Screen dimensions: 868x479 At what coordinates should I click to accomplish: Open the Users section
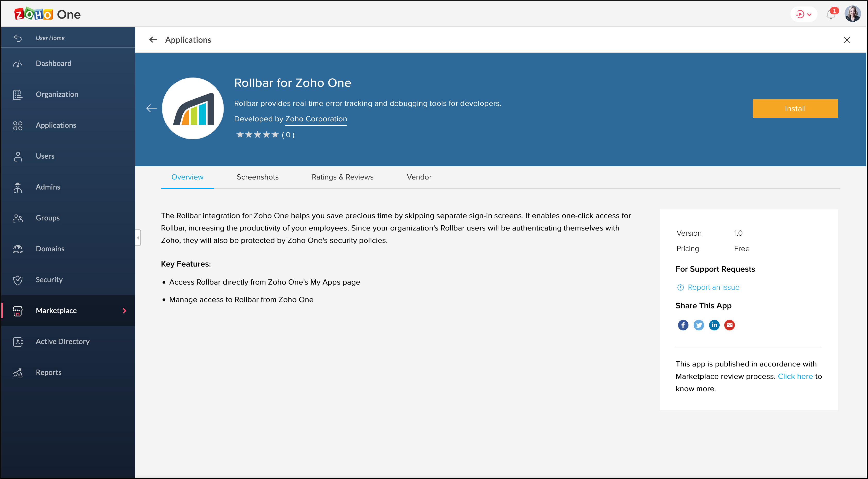[45, 156]
